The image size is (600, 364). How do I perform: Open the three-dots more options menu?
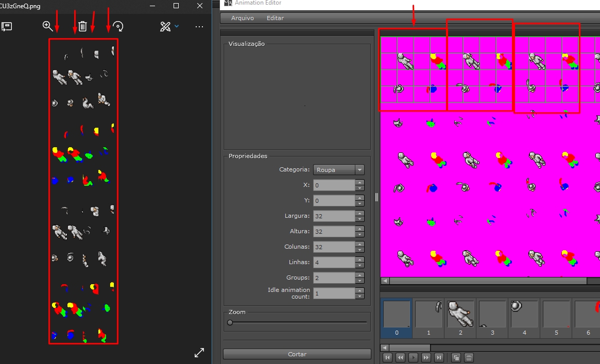click(199, 26)
